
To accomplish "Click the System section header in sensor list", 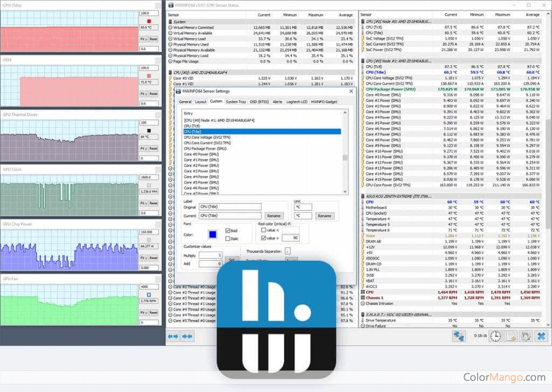I will [x=261, y=22].
